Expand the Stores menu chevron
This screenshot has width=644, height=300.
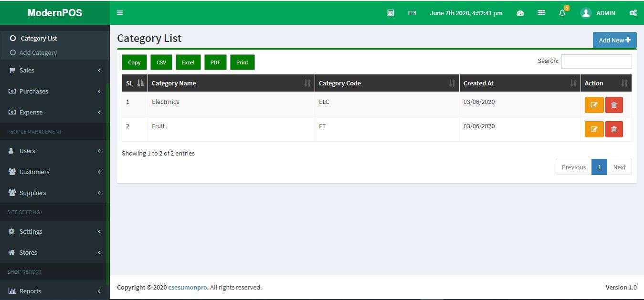[99, 252]
